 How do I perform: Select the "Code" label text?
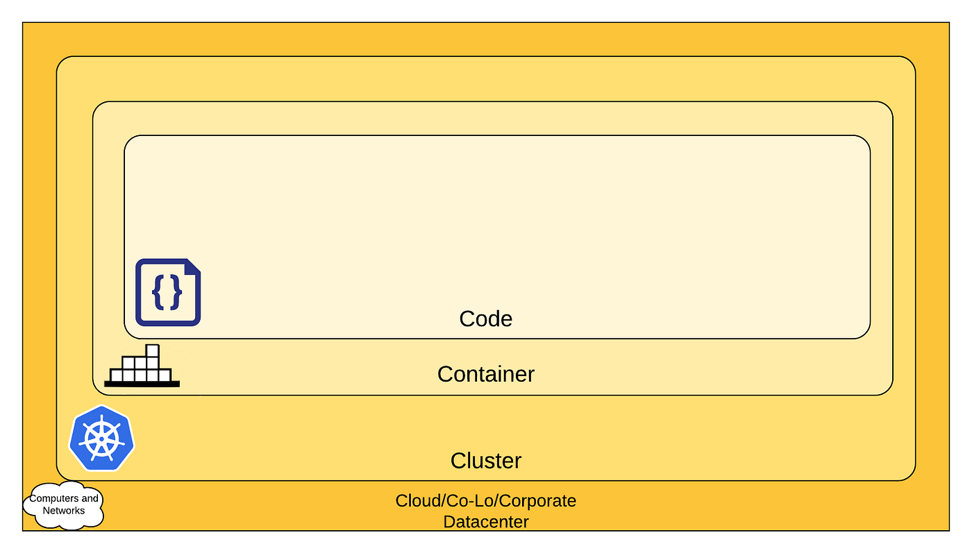(x=486, y=319)
